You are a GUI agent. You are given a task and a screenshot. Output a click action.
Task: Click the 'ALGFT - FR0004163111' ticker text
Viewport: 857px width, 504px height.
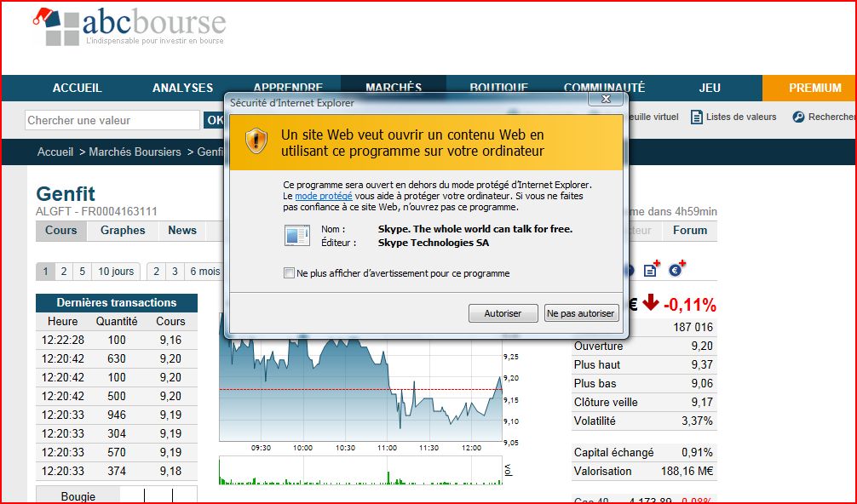click(97, 212)
